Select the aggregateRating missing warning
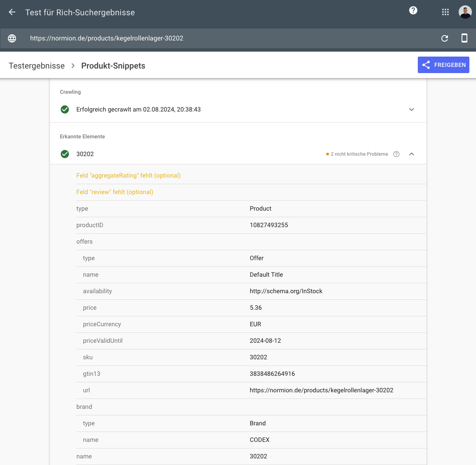Image resolution: width=476 pixels, height=465 pixels. (128, 176)
